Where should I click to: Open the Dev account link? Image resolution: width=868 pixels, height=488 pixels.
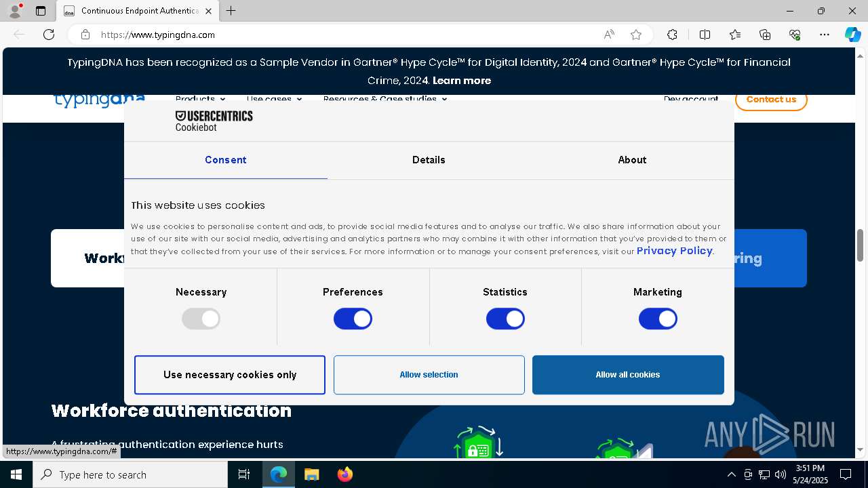691,99
